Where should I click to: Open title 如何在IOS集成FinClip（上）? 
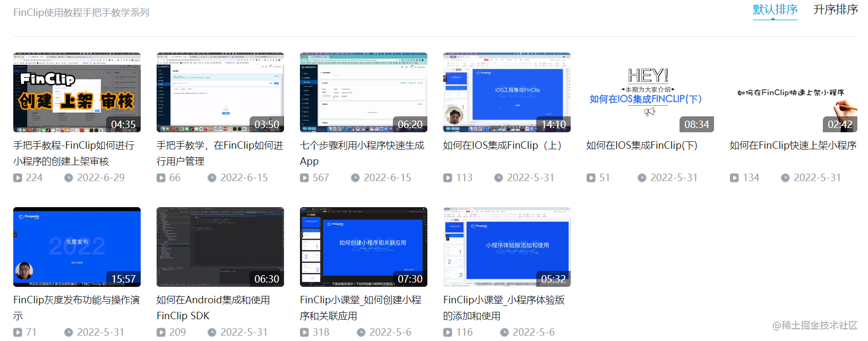pos(502,146)
